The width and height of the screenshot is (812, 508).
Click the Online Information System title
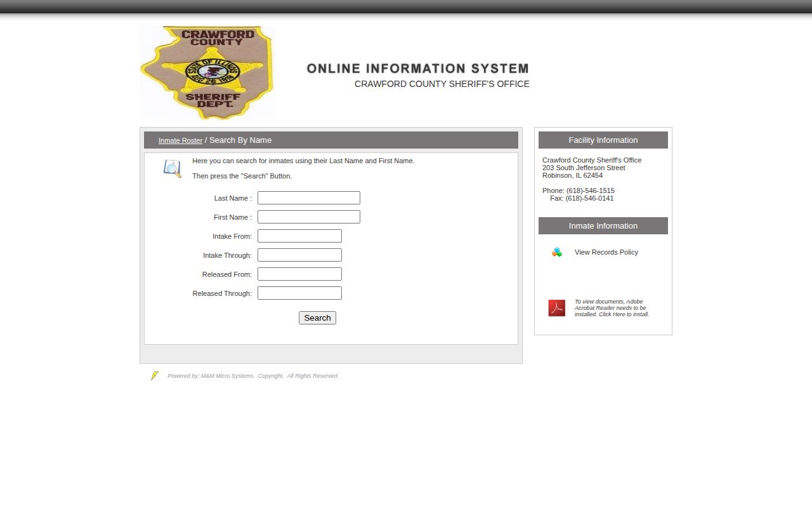(417, 69)
